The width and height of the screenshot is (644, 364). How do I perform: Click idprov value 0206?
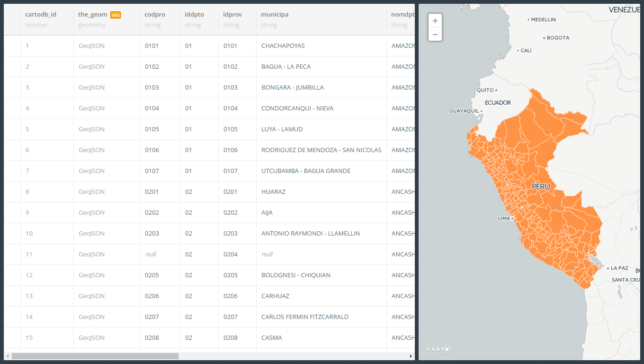[x=231, y=296]
